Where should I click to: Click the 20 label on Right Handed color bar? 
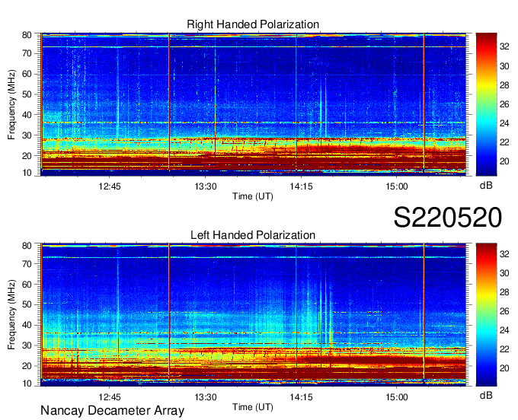tap(504, 161)
